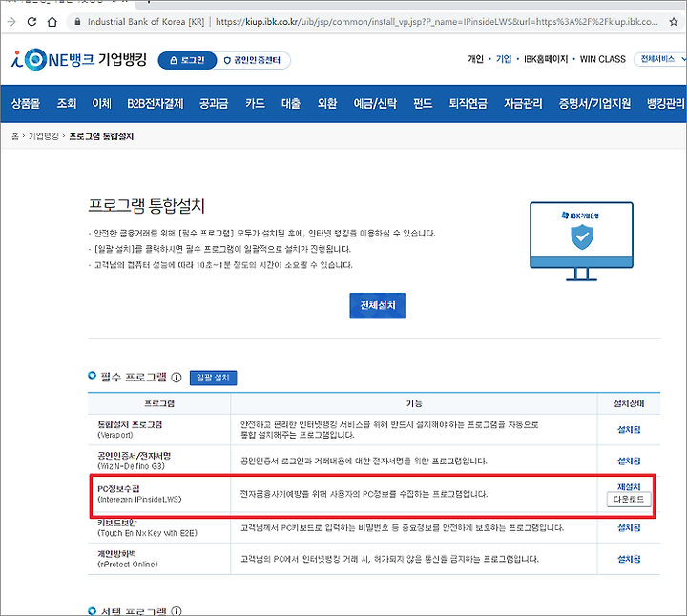Open the 예금/신탁 menu

(375, 104)
